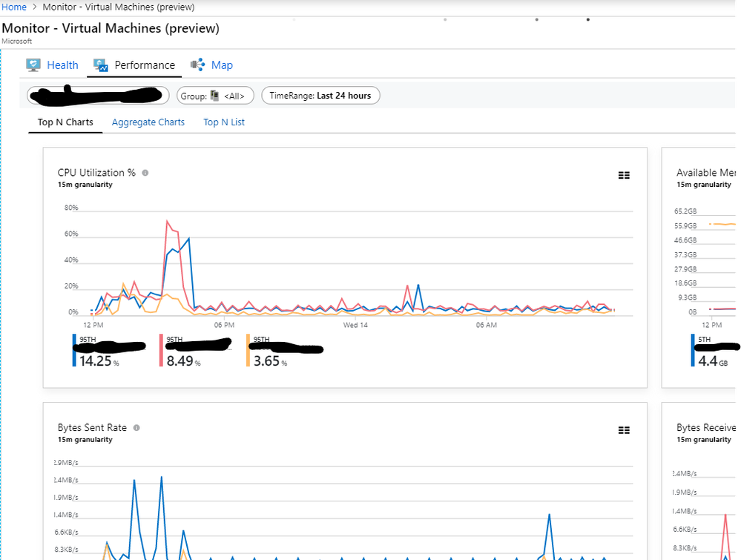The width and height of the screenshot is (741, 560).
Task: Toggle the orange 3.65% CPU series legend
Action: [x=285, y=350]
